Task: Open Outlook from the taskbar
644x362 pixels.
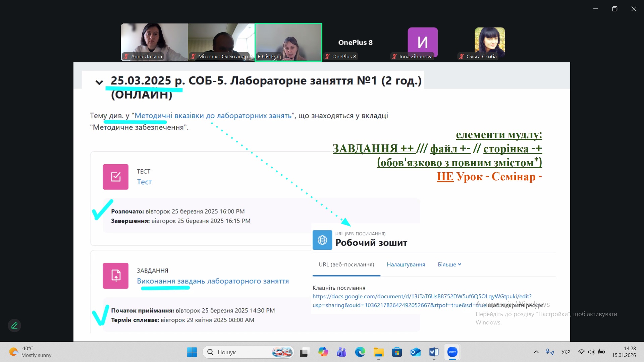Action: click(x=415, y=352)
